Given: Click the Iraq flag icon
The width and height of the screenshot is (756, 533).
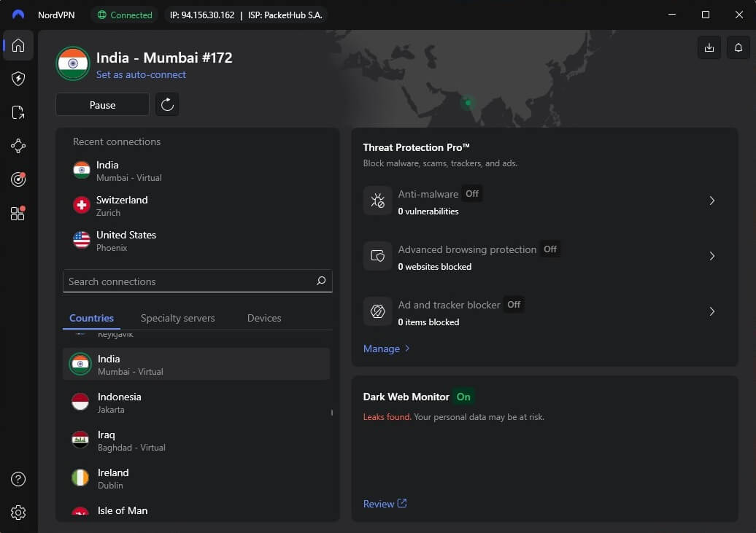Looking at the screenshot, I should 80,440.
